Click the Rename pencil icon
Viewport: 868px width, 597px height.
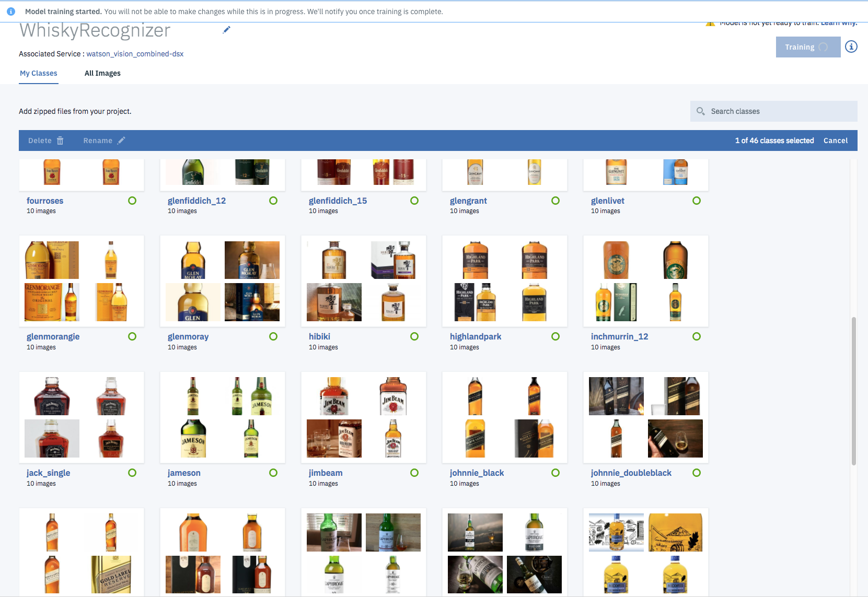point(122,140)
